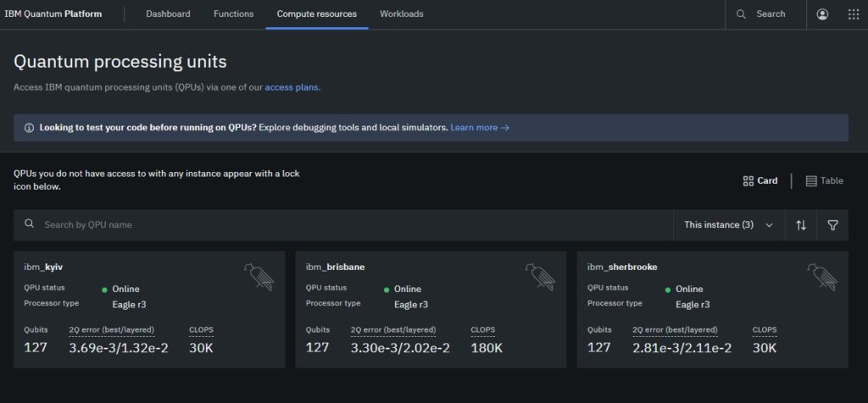Open the top Search button
868x403 pixels.
tap(761, 14)
